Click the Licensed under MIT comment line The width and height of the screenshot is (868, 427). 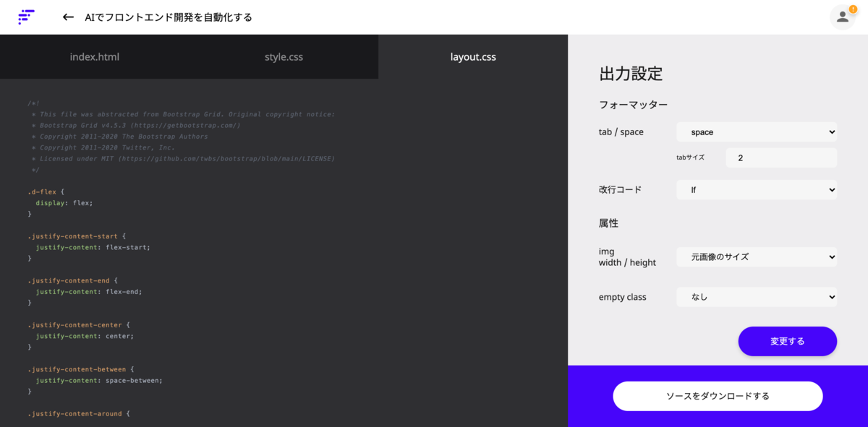point(183,158)
